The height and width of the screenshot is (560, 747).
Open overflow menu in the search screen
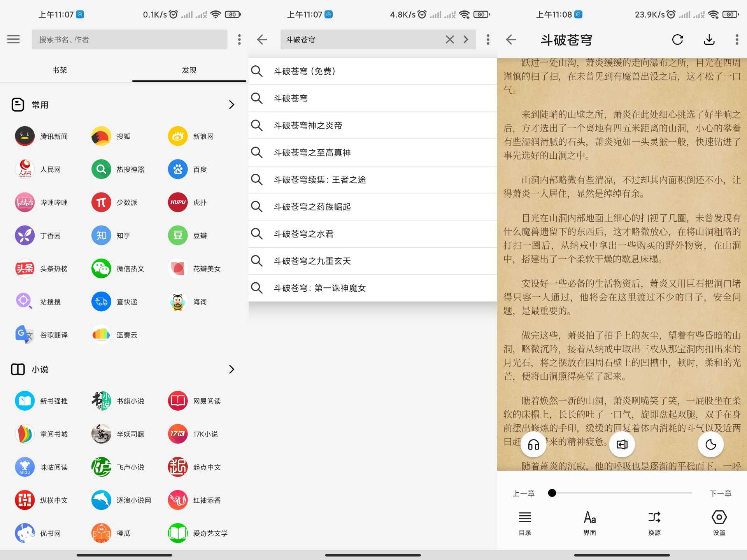coord(488,39)
